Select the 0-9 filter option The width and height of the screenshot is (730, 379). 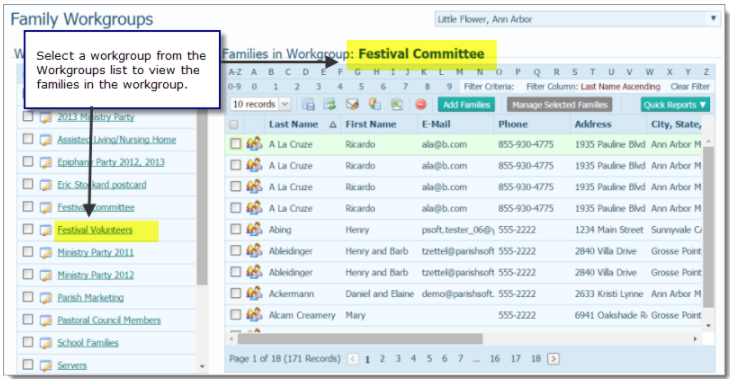pos(235,87)
